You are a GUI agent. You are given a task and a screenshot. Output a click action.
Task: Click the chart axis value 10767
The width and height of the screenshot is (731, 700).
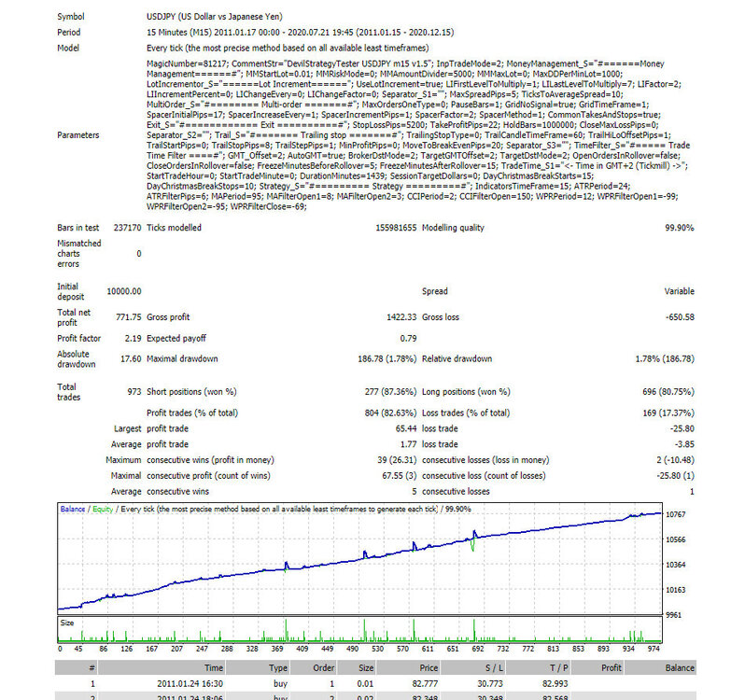676,514
